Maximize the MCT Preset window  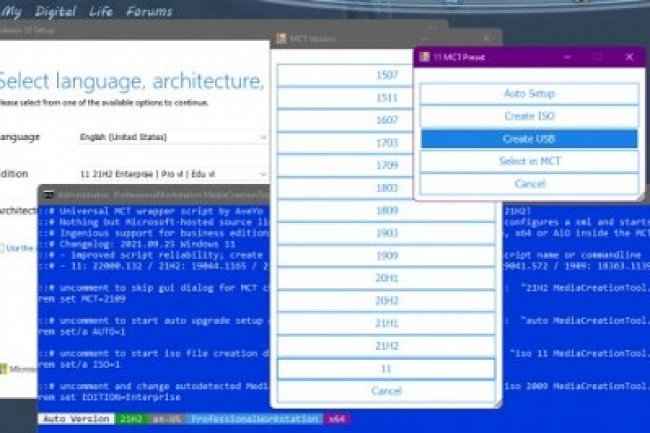click(x=598, y=57)
